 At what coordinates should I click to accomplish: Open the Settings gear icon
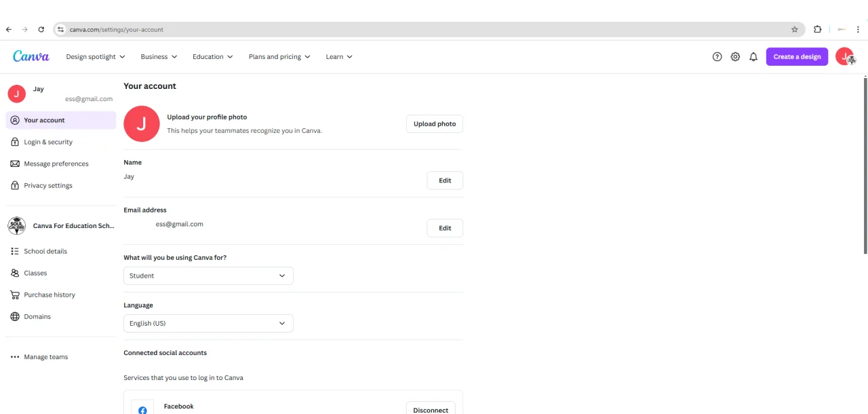pyautogui.click(x=735, y=57)
